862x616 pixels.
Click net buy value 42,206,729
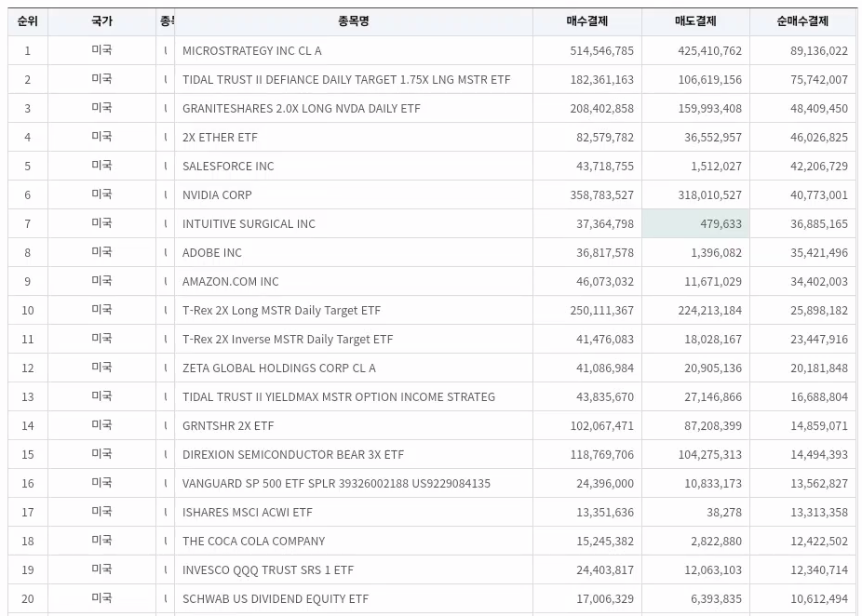pyautogui.click(x=819, y=167)
